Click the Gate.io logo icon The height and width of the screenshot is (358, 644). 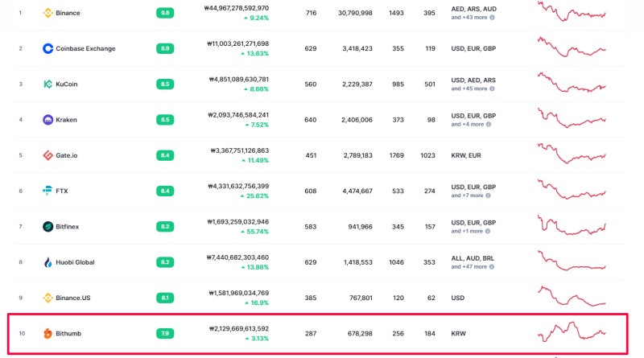tap(48, 155)
